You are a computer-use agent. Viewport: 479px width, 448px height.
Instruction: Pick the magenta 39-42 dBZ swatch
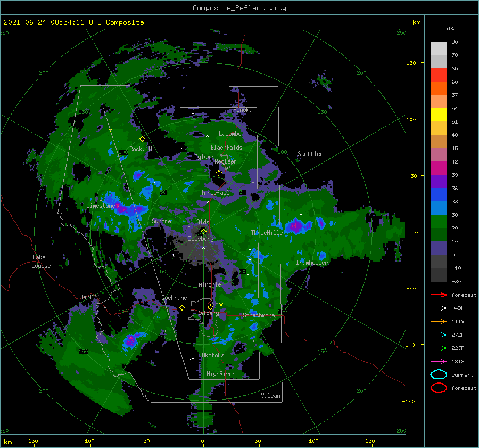(x=439, y=168)
